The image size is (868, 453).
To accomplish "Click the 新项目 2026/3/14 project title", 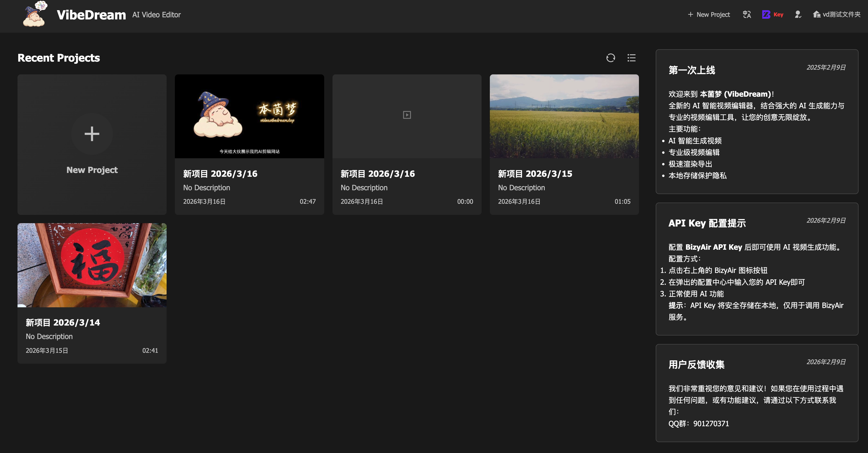I will [63, 322].
